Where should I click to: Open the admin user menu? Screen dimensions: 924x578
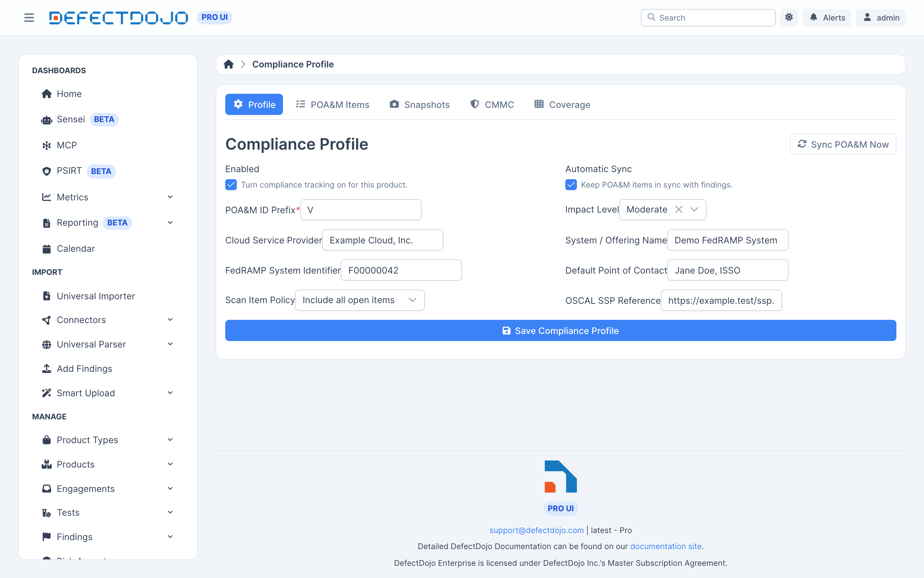880,18
